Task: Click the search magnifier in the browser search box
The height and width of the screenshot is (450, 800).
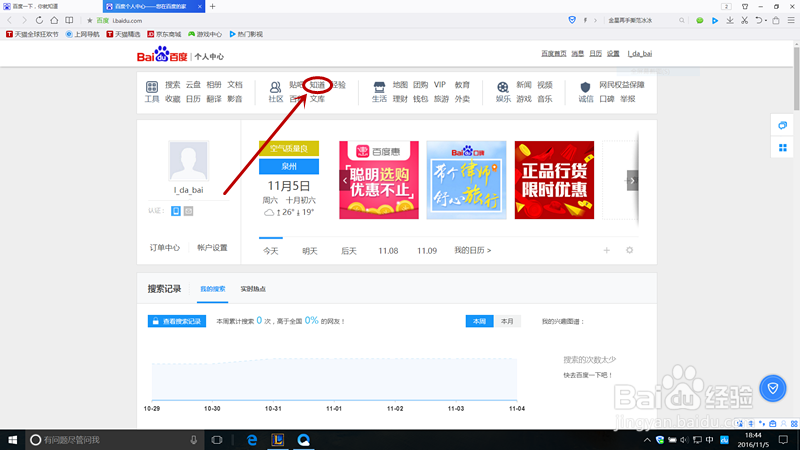Action: click(x=682, y=20)
